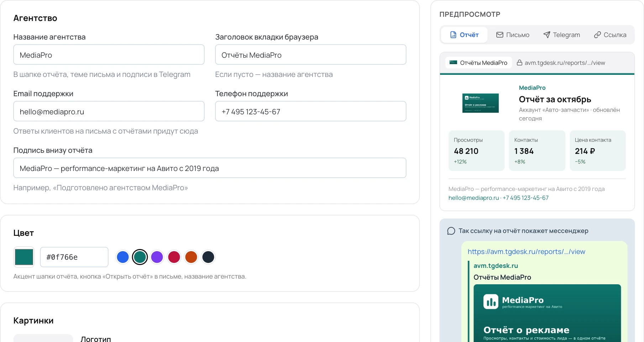Pick the purple preset color

(157, 257)
